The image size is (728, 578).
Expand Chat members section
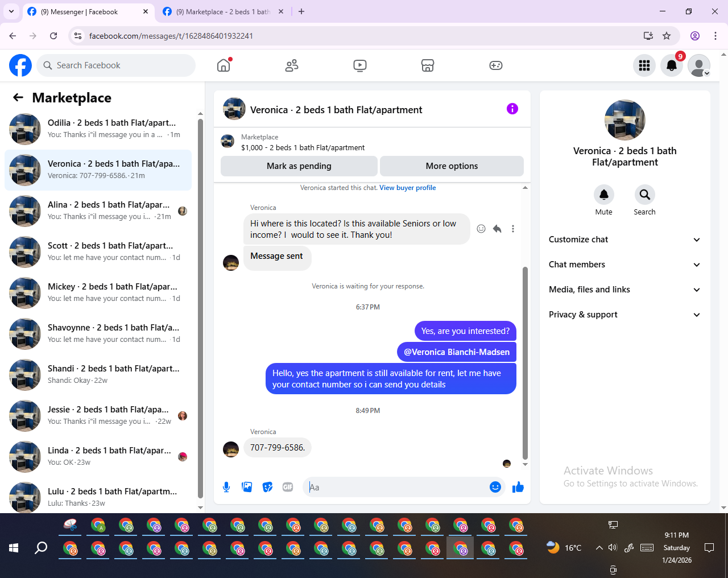625,265
